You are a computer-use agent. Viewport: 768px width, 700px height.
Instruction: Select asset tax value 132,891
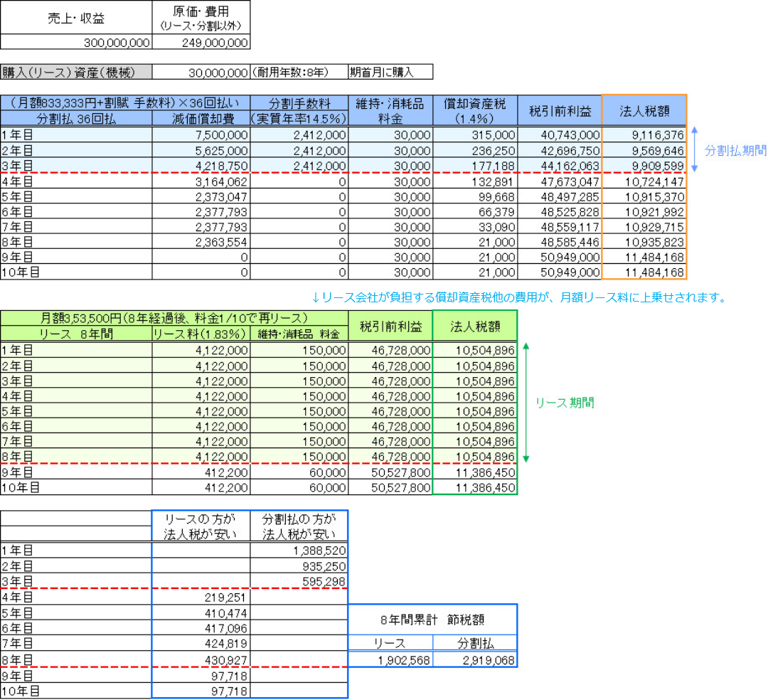pos(475,181)
